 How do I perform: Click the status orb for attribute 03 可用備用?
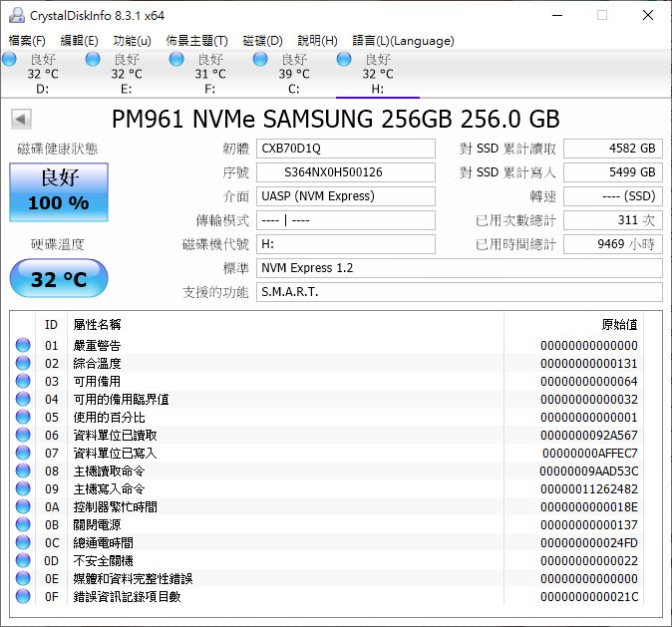click(23, 381)
